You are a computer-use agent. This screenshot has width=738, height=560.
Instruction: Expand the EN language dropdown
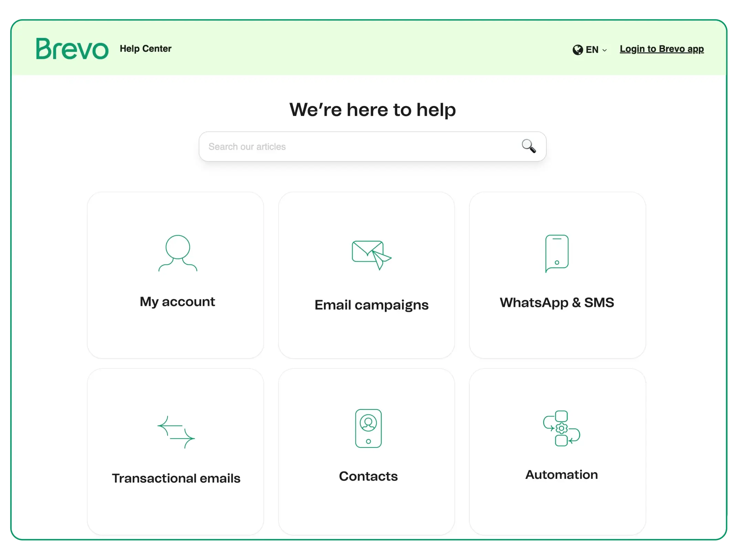coord(592,50)
